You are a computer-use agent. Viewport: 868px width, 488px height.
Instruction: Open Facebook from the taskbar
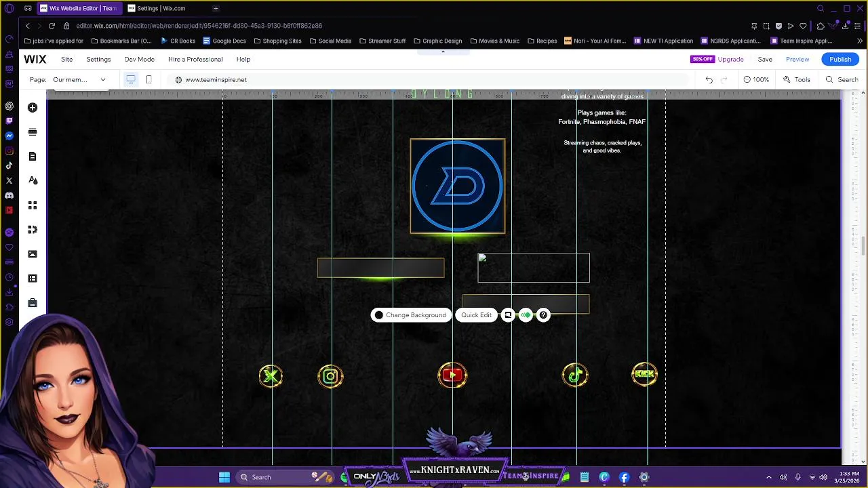[x=624, y=477]
